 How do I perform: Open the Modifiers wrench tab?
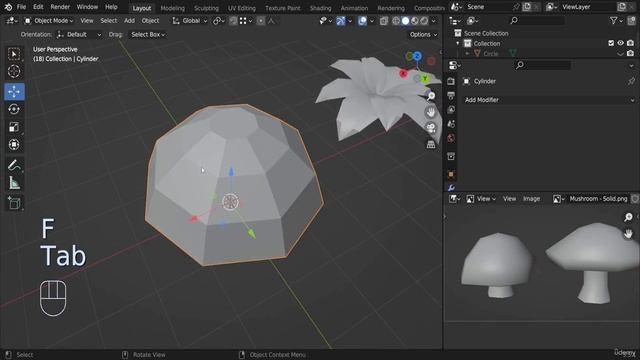(x=451, y=188)
